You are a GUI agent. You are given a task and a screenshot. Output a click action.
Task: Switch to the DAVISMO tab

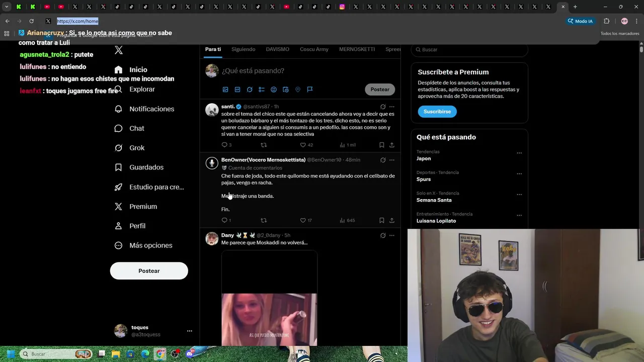(278, 49)
